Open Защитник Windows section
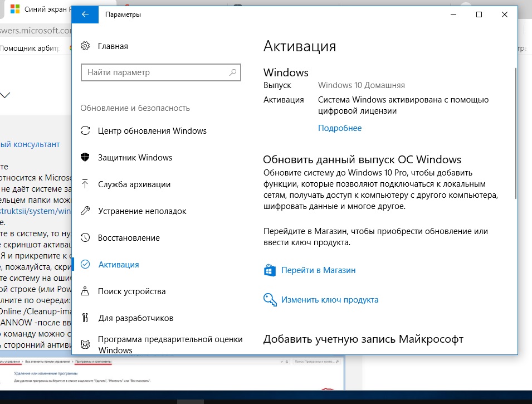The width and height of the screenshot is (532, 404). 135,158
